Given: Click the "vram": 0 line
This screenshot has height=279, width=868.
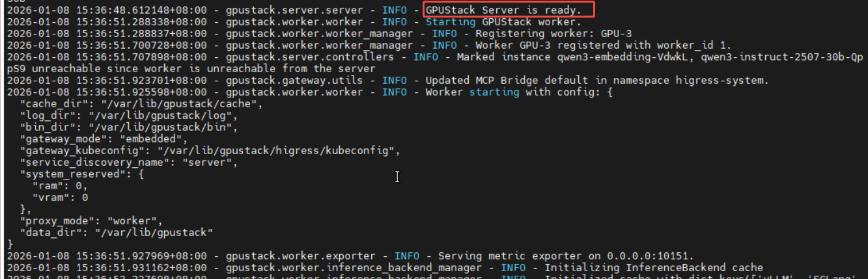Looking at the screenshot, I should [x=60, y=197].
